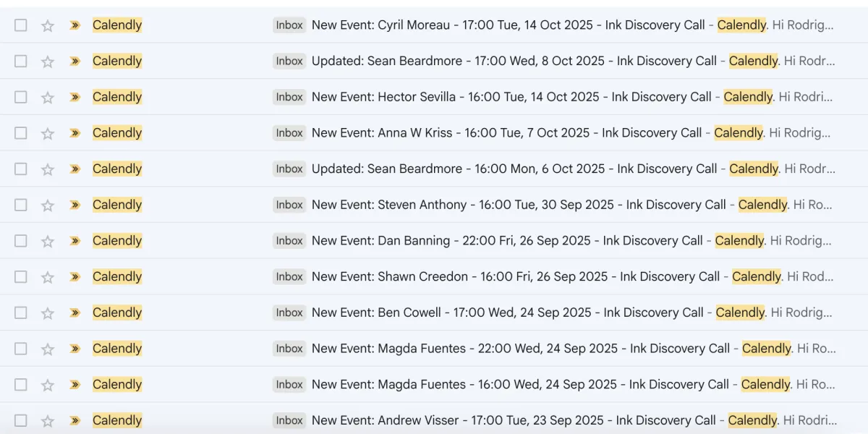The width and height of the screenshot is (868, 434).
Task: Click Calendly sender on Ben Cowell row
Action: pos(117,312)
